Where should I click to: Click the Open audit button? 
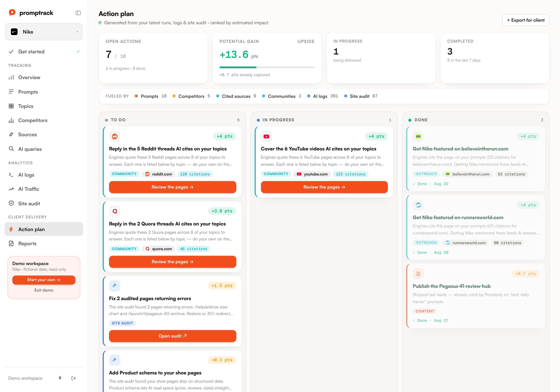[172, 336]
